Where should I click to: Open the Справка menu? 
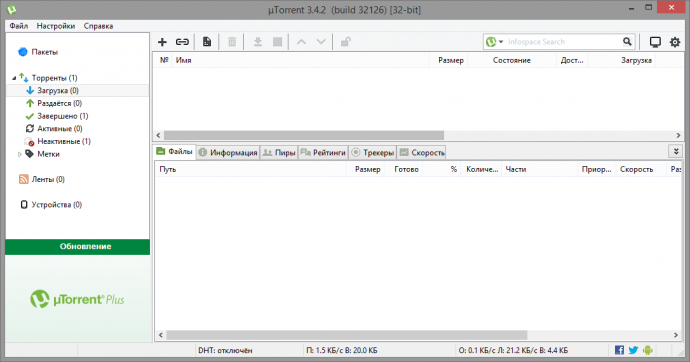pos(98,26)
